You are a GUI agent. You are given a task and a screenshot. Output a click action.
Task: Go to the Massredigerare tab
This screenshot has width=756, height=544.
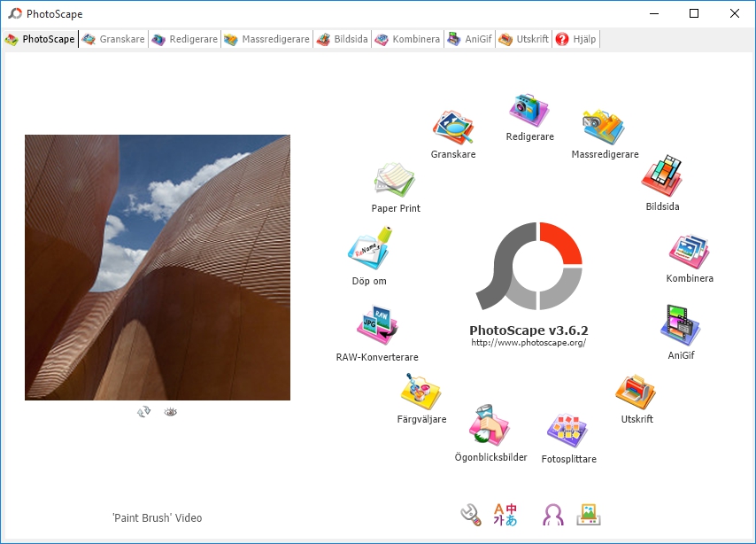[266, 39]
